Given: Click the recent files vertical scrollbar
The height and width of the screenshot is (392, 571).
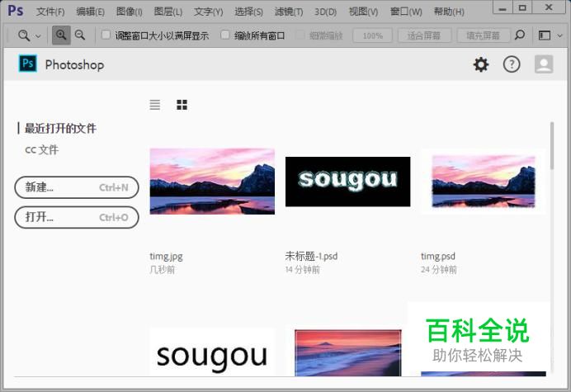Looking at the screenshot, I should [552, 146].
